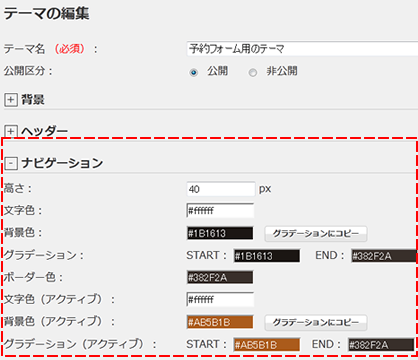418x360 pixels.
Task: Click the ボーダー色 #382F2A swatch
Action: (220, 277)
